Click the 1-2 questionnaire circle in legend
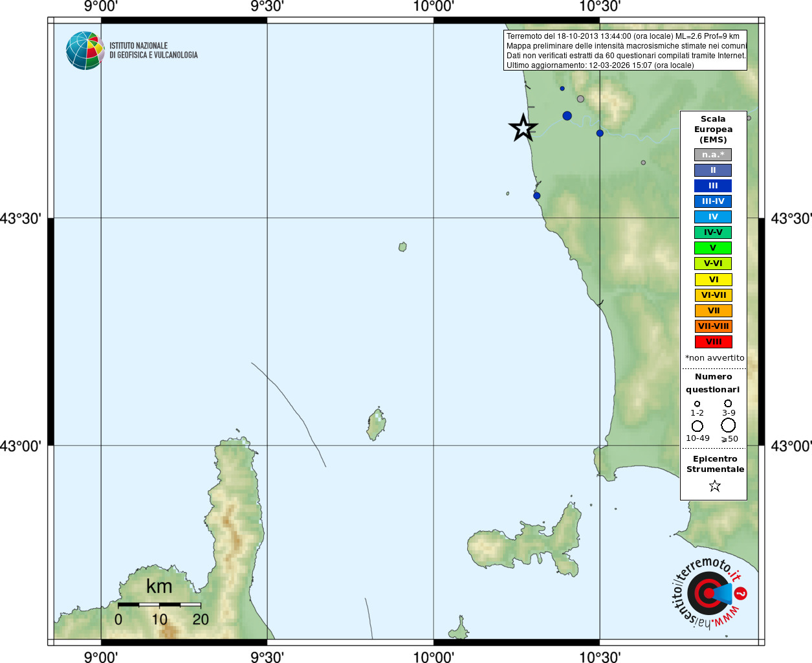 pos(697,404)
